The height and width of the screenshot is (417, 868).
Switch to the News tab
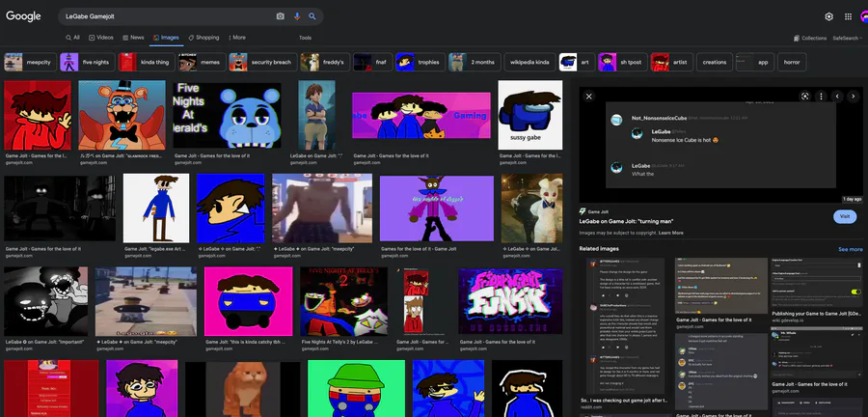133,38
